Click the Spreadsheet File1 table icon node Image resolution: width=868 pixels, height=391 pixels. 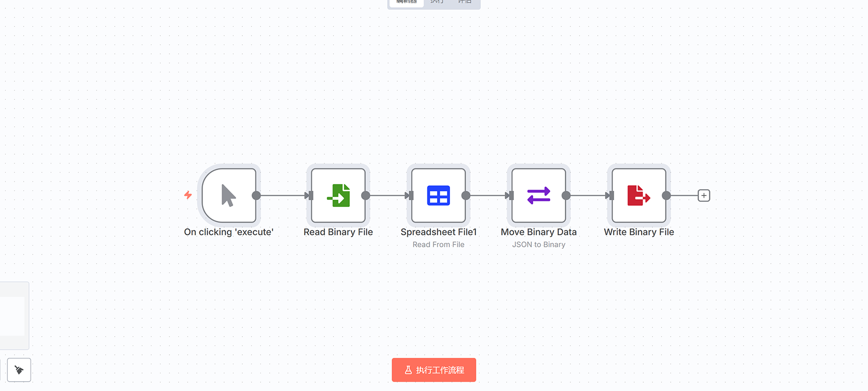tap(439, 195)
